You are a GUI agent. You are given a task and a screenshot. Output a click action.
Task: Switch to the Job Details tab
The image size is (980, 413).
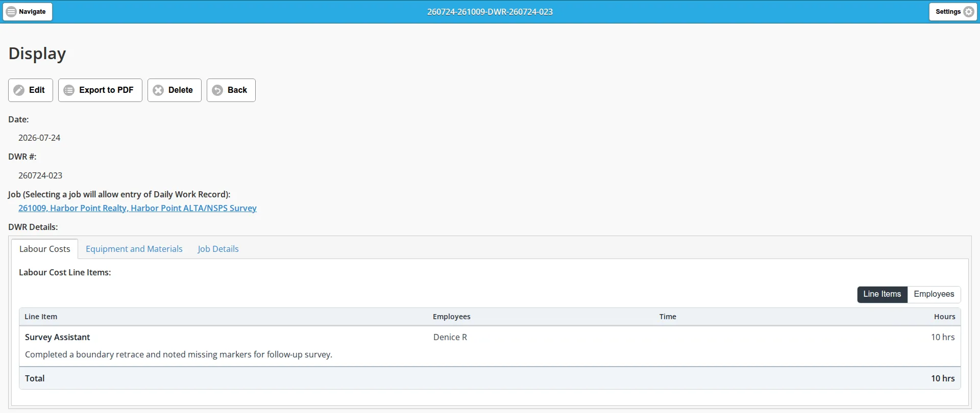coord(218,249)
